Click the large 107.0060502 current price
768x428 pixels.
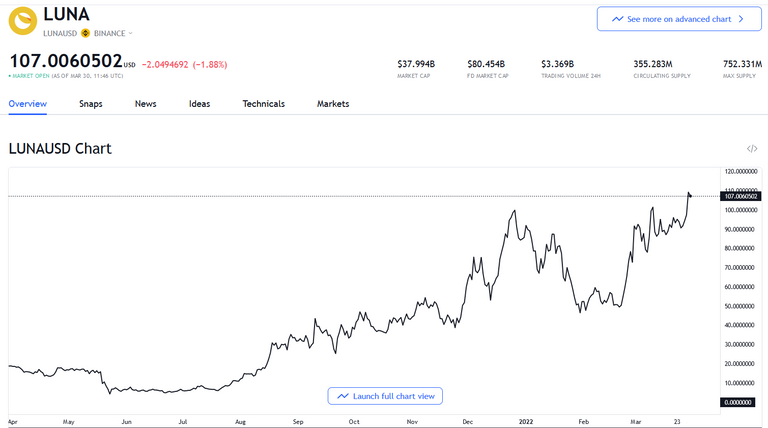click(66, 61)
